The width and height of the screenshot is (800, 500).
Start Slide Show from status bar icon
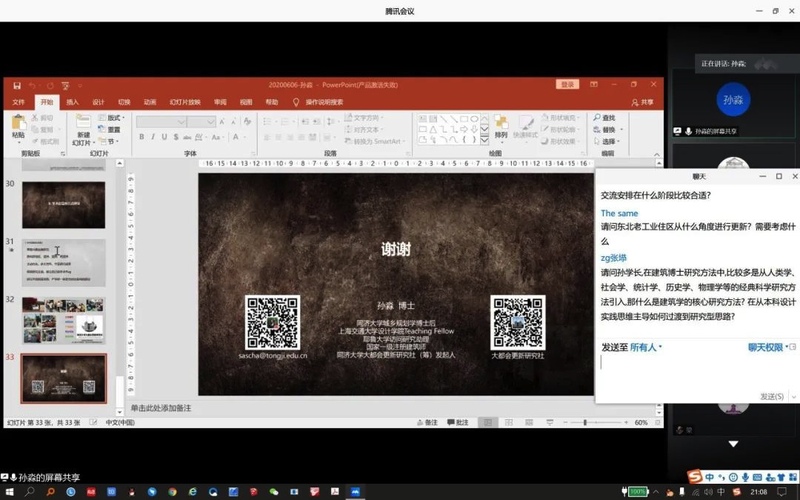pos(549,422)
